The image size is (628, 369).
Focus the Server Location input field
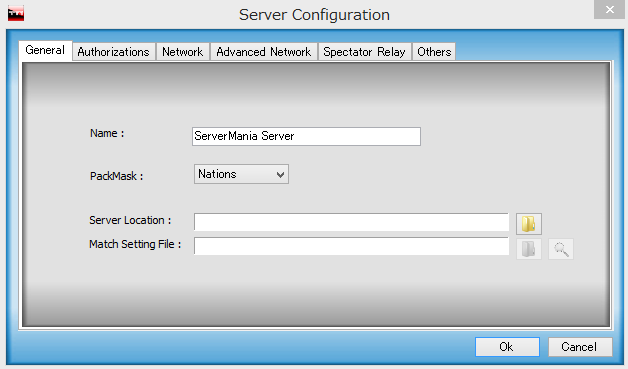[x=351, y=222]
